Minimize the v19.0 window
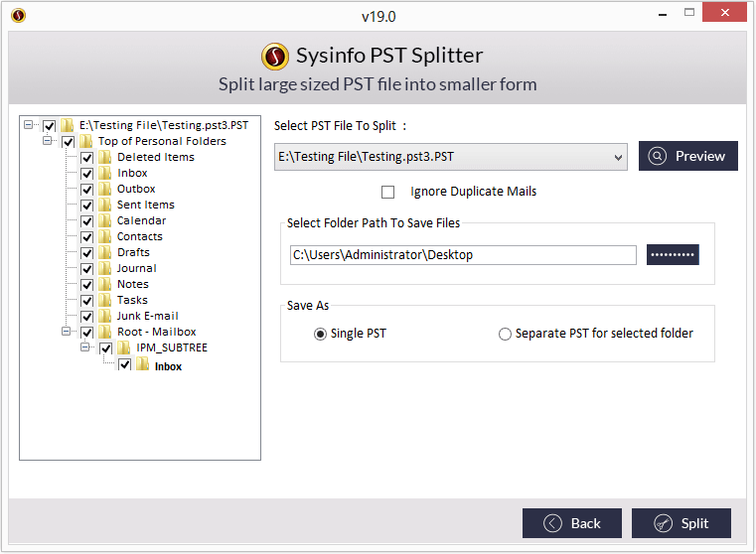This screenshot has width=756, height=554. coord(663,14)
